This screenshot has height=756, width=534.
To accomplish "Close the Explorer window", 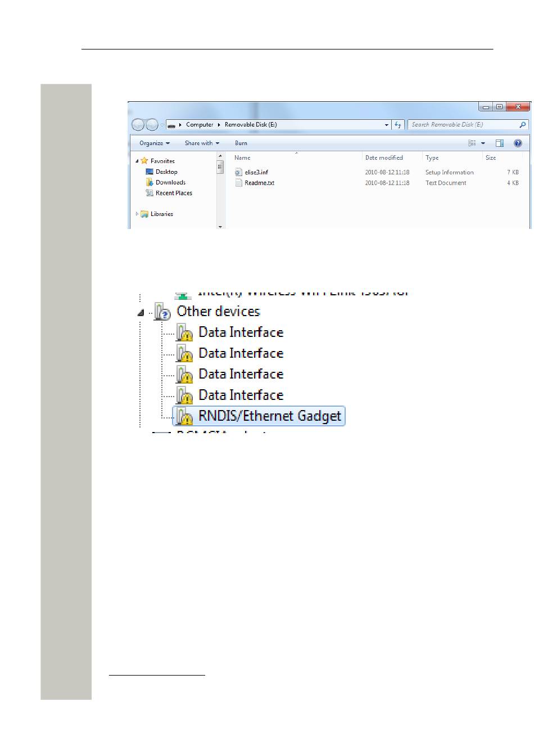I will [518, 107].
